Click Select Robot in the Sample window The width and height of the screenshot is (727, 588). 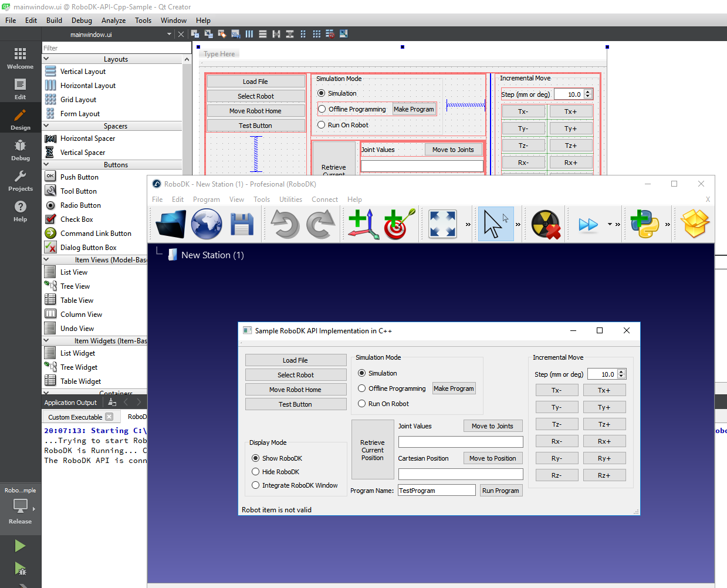[296, 375]
